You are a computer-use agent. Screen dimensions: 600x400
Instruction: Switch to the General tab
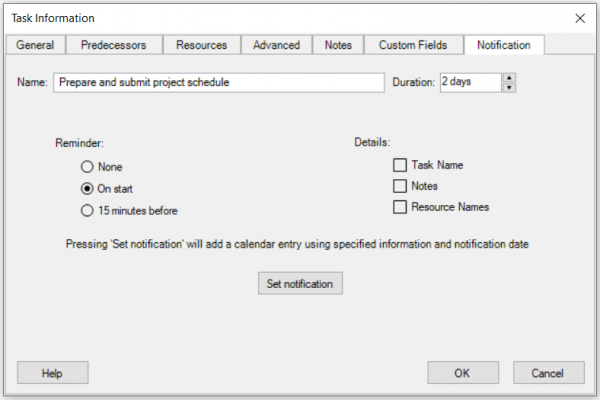pyautogui.click(x=35, y=45)
